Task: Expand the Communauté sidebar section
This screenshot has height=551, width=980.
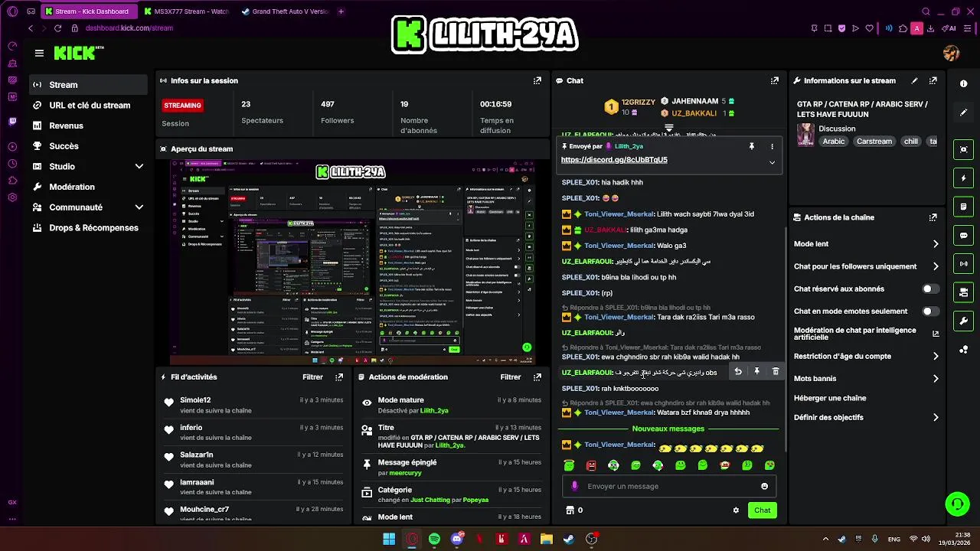Action: point(139,207)
